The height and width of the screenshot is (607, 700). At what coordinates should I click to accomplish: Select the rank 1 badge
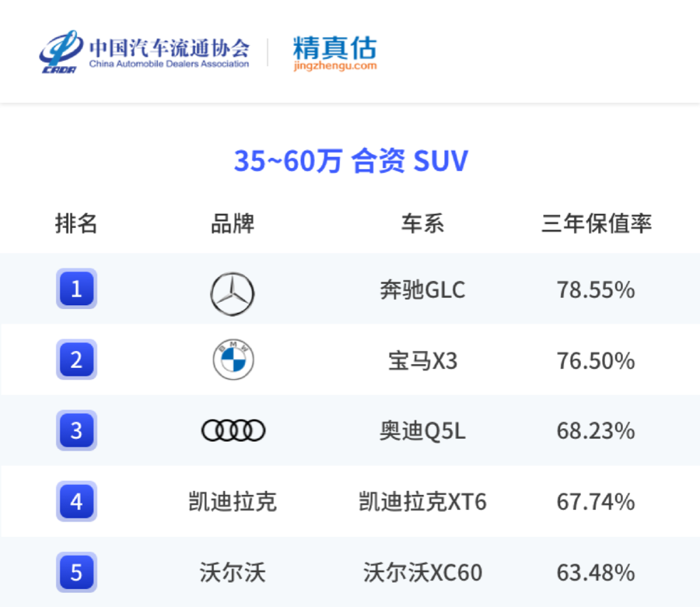(x=76, y=289)
